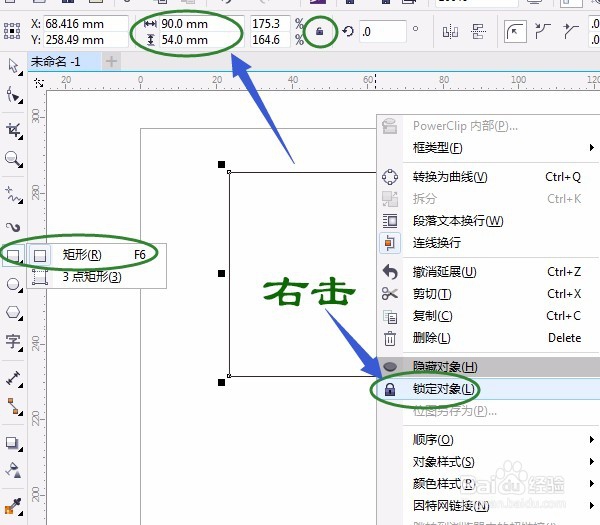The height and width of the screenshot is (525, 600).
Task: Switch to the 未命名 -1 document tab
Action: (64, 62)
